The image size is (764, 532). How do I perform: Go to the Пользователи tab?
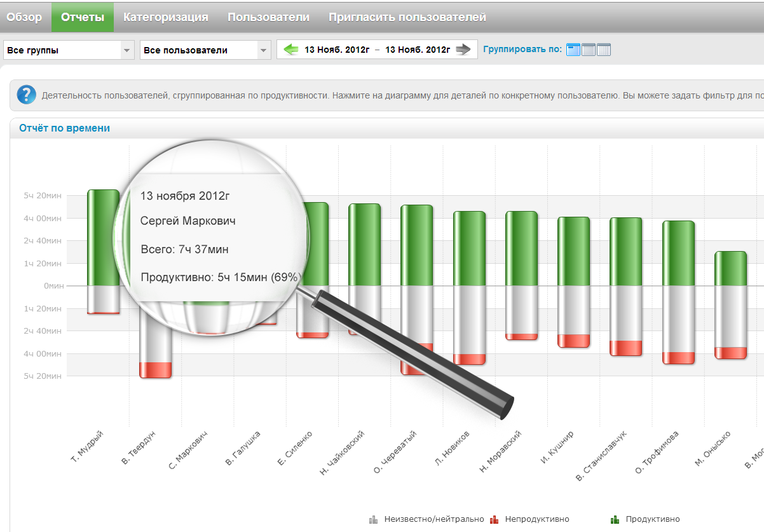[x=268, y=17]
